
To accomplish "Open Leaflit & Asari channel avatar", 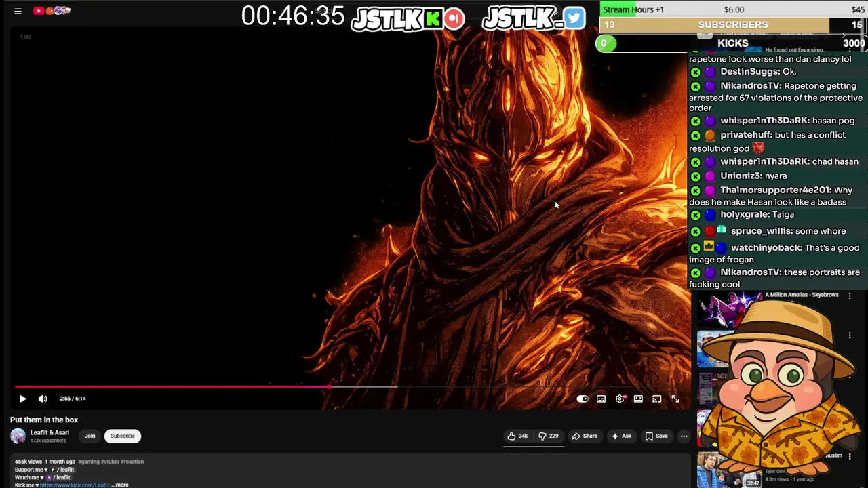I will 18,436.
